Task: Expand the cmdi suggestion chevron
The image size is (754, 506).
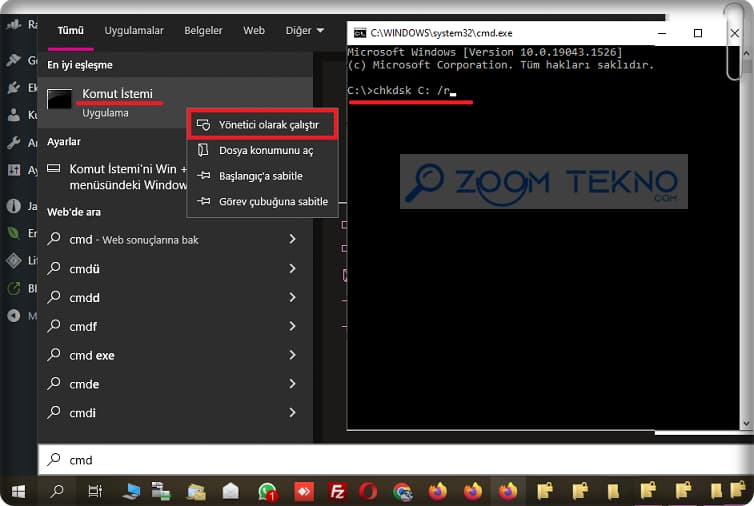Action: (292, 413)
